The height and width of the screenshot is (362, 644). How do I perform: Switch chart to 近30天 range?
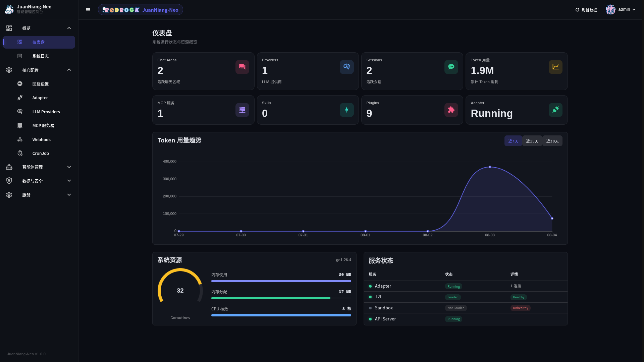coord(552,141)
